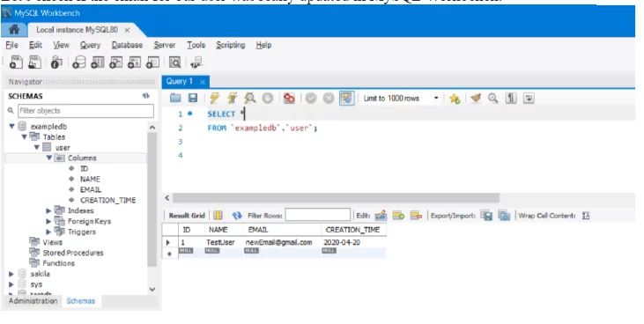Beautify the query broom icon
Image resolution: width=644 pixels, height=324 pixels.
pyautogui.click(x=476, y=98)
